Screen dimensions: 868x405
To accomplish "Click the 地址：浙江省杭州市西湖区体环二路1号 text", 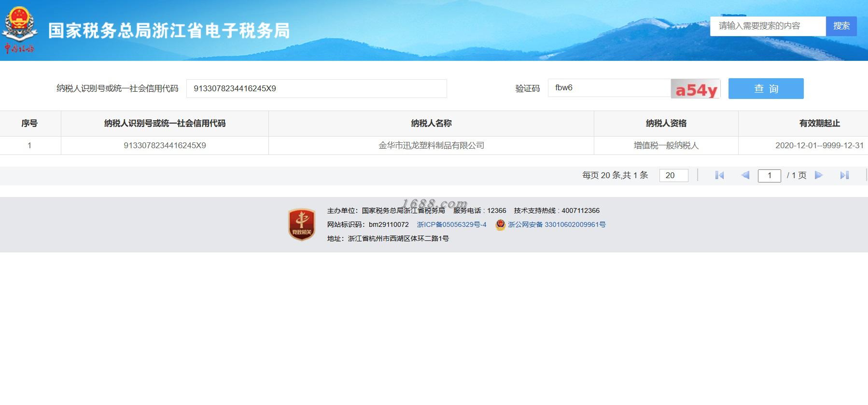I will pos(388,238).
